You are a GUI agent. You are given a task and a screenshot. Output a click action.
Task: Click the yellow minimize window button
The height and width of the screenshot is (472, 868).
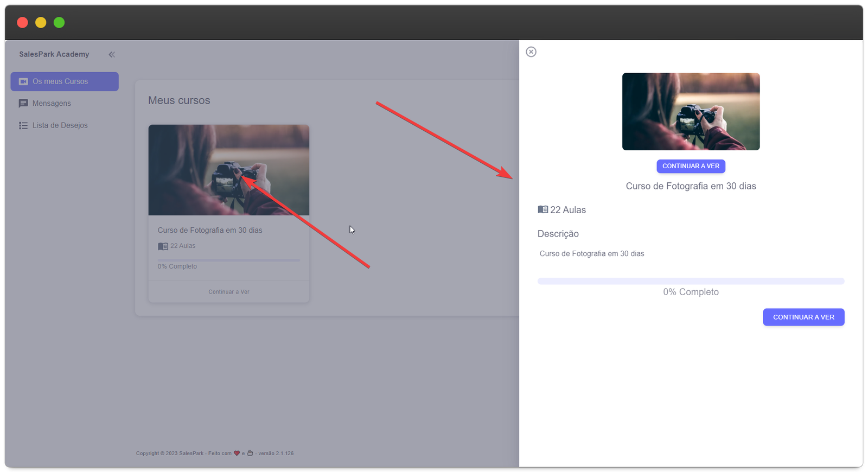click(41, 22)
